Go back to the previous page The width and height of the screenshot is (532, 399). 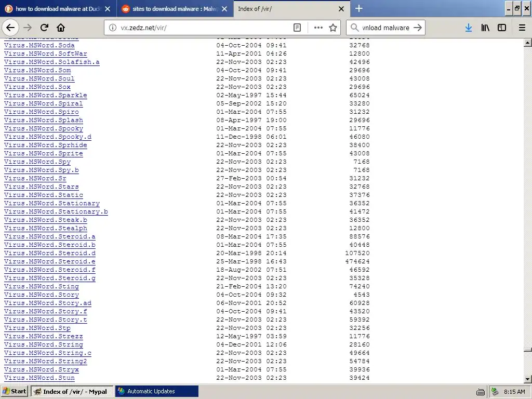[x=10, y=28]
